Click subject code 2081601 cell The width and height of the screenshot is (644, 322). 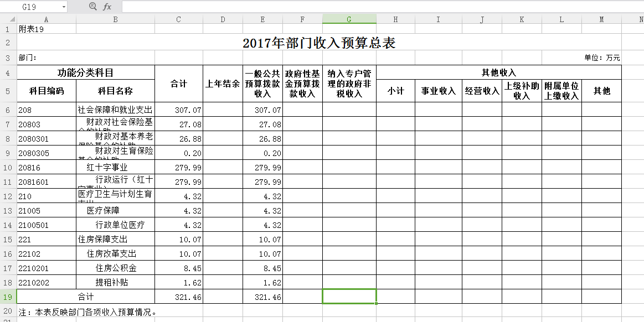pyautogui.click(x=47, y=181)
